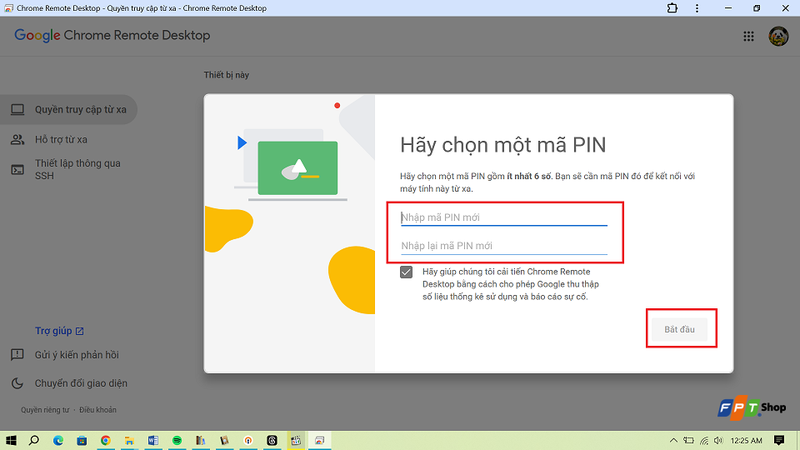This screenshot has width=800, height=450.
Task: Switch to Microsoft Word in taskbar
Action: 153,440
